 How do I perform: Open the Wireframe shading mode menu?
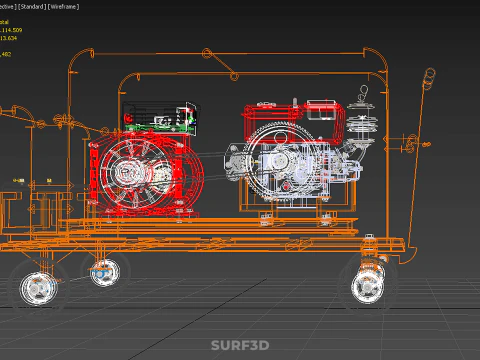(64, 7)
